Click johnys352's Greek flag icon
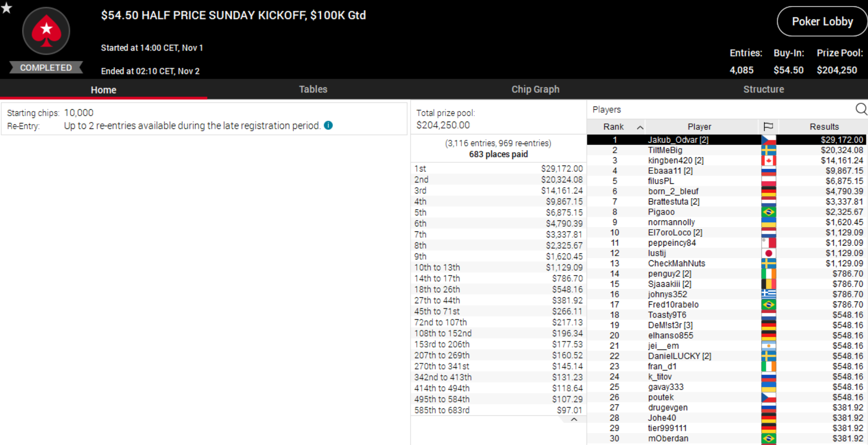Viewport: 868px width, 445px height. coord(768,295)
